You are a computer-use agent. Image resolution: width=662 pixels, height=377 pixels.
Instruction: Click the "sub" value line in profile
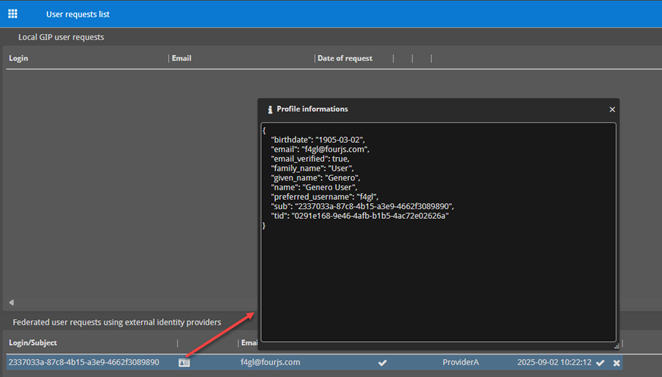pos(363,206)
